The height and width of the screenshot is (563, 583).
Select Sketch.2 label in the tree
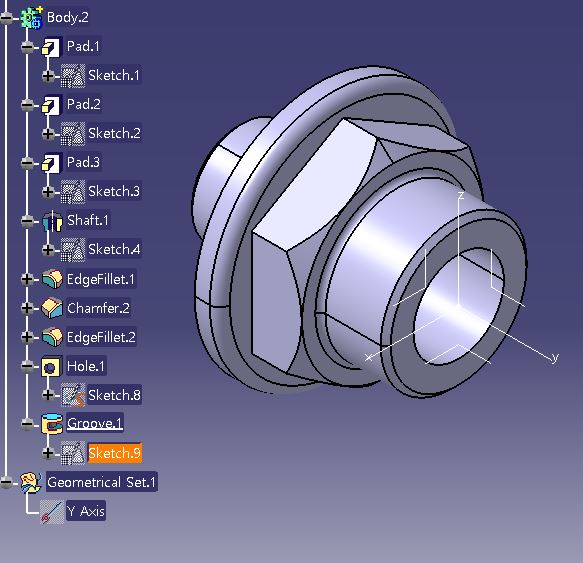tap(115, 133)
